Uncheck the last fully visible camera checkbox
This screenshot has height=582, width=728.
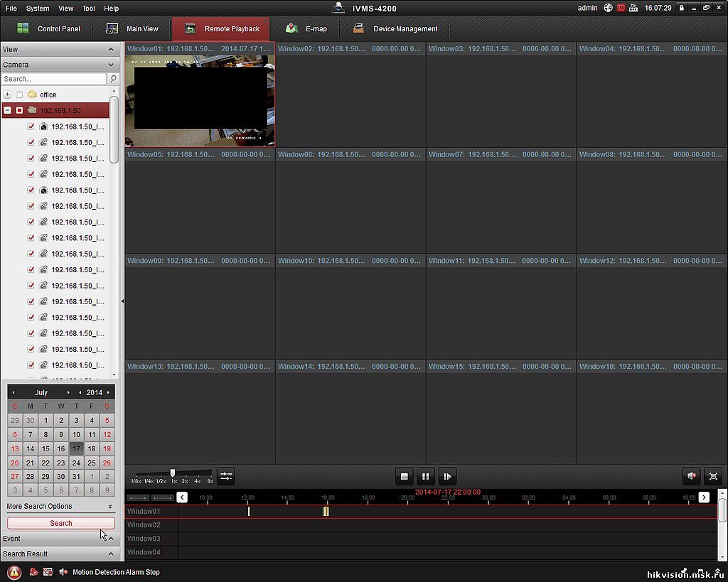click(31, 365)
